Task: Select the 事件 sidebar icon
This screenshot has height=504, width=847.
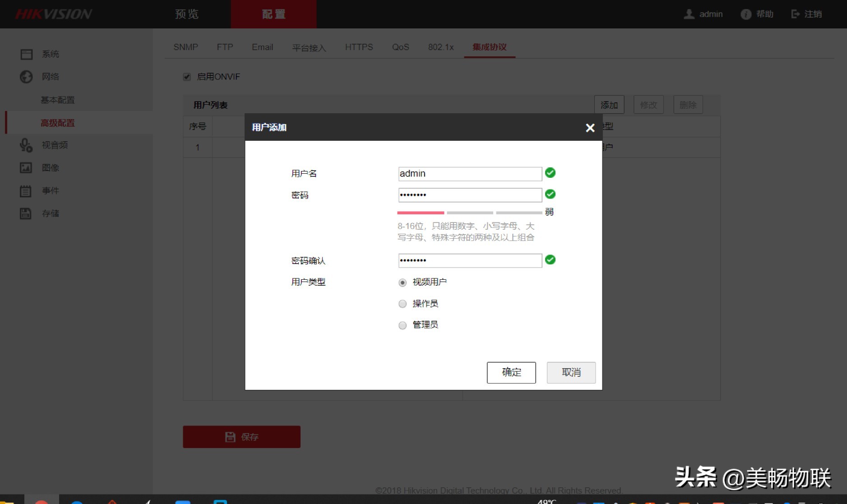Action: pyautogui.click(x=26, y=190)
